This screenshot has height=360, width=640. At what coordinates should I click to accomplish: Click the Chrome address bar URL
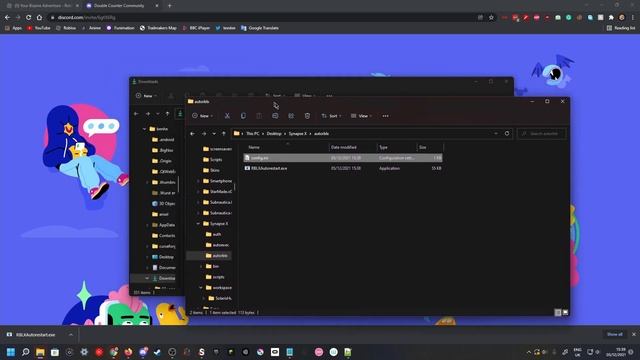pos(87,18)
